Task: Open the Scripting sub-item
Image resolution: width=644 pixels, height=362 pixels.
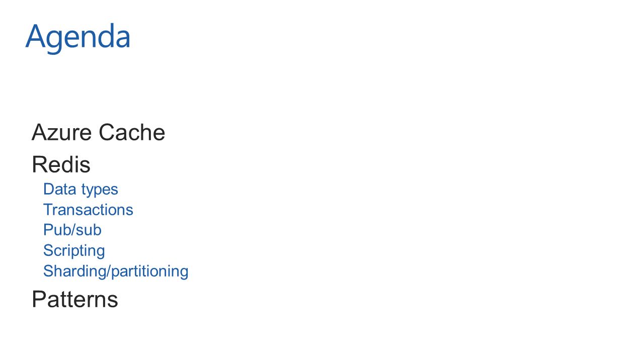Action: tap(74, 251)
